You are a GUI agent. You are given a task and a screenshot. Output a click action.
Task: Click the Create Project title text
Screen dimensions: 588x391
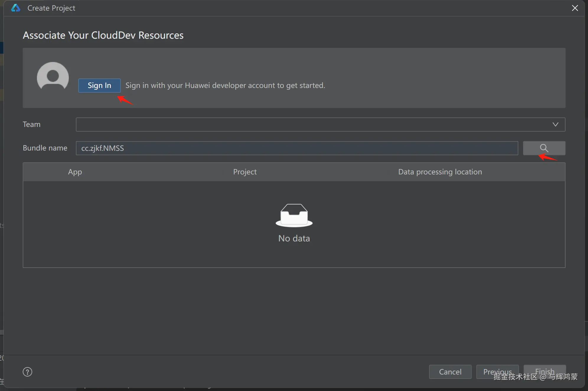(x=51, y=8)
